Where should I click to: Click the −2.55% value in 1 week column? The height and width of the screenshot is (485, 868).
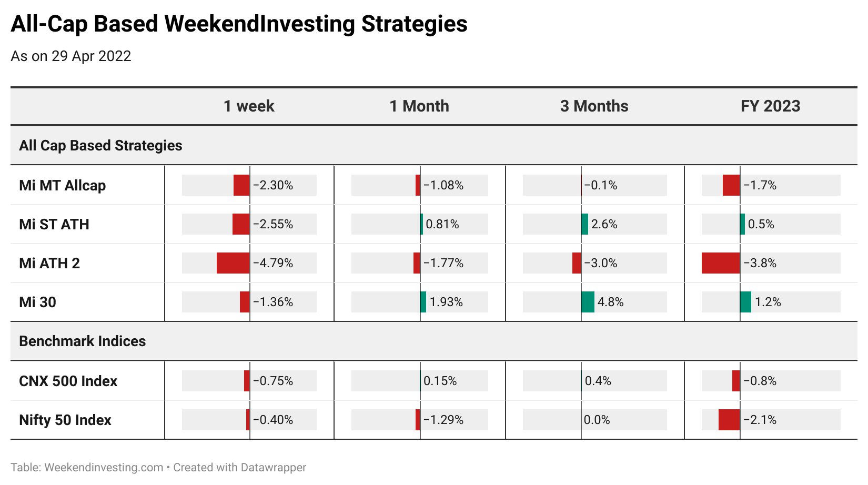tap(273, 225)
